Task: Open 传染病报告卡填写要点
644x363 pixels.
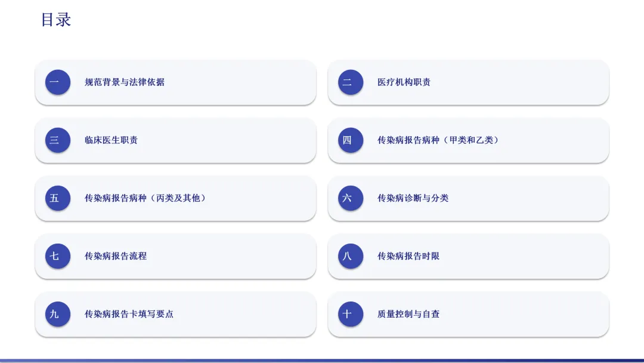Action: [x=129, y=314]
